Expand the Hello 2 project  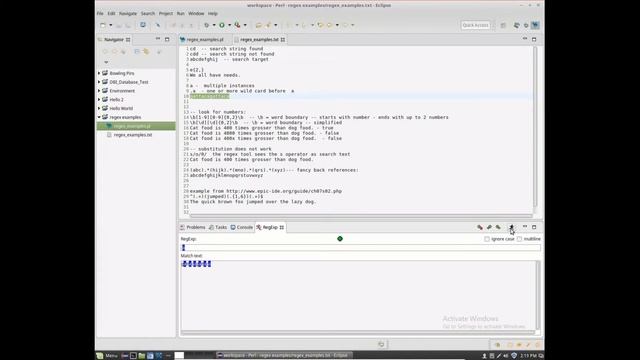(x=99, y=100)
